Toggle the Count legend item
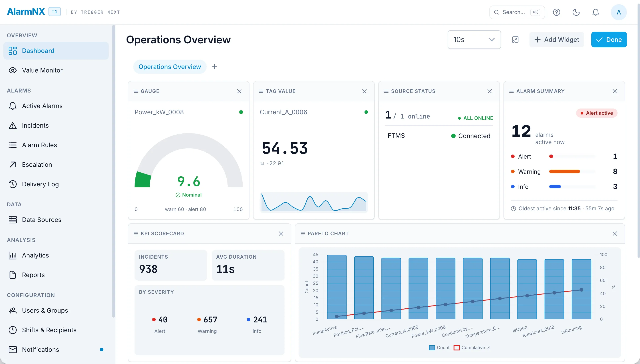The image size is (640, 364). click(439, 348)
